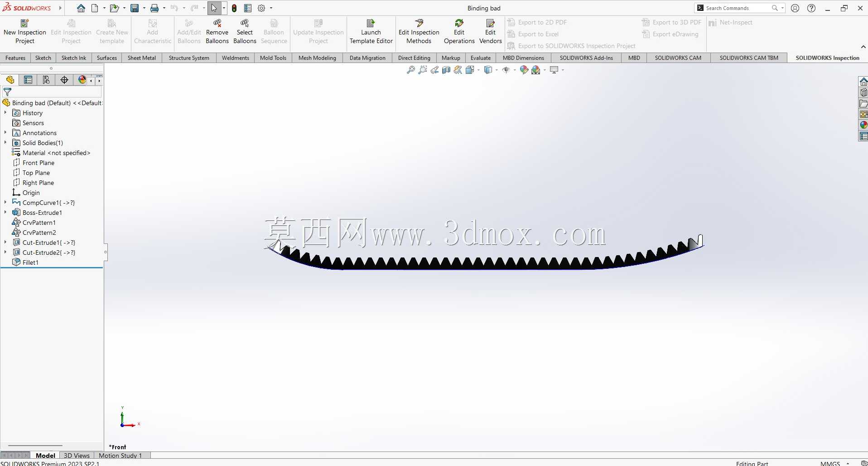Open the Edit Appearance color tool
Viewport: 868px width, 466px height.
point(524,70)
